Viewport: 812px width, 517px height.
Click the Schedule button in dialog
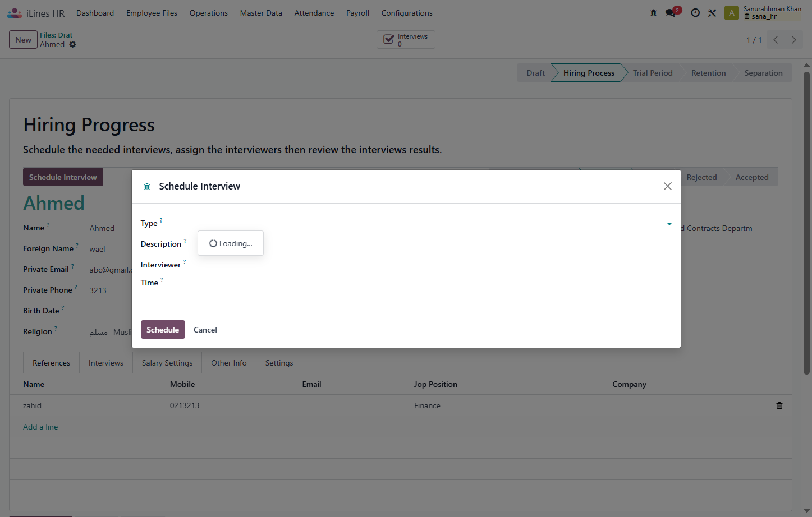click(x=163, y=330)
